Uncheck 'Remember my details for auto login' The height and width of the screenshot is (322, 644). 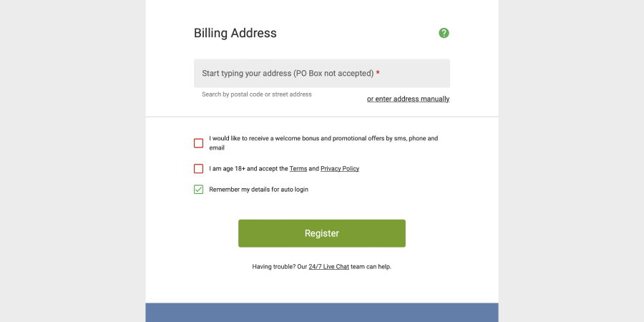click(198, 190)
